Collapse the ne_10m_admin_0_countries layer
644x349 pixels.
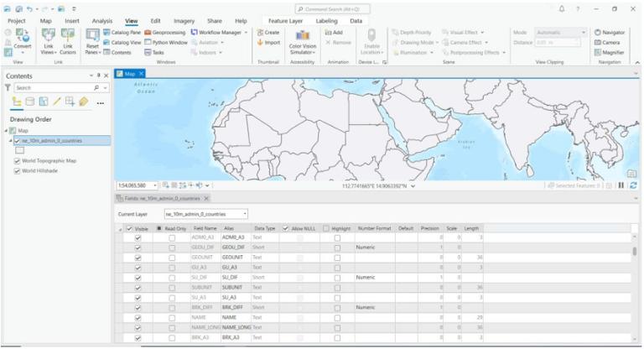pyautogui.click(x=11, y=141)
